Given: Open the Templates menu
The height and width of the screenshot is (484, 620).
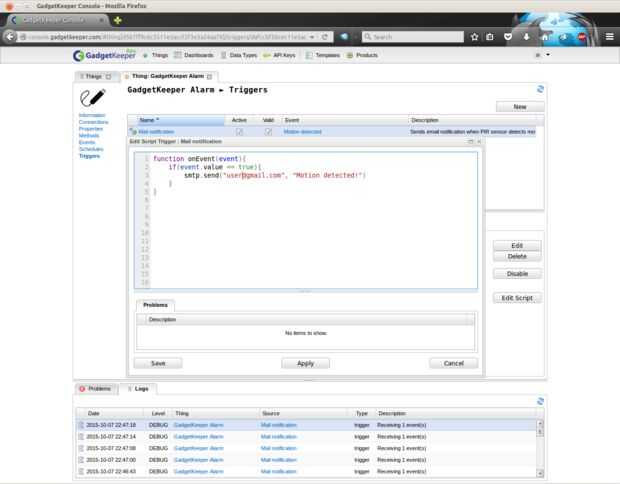Looking at the screenshot, I should click(323, 55).
